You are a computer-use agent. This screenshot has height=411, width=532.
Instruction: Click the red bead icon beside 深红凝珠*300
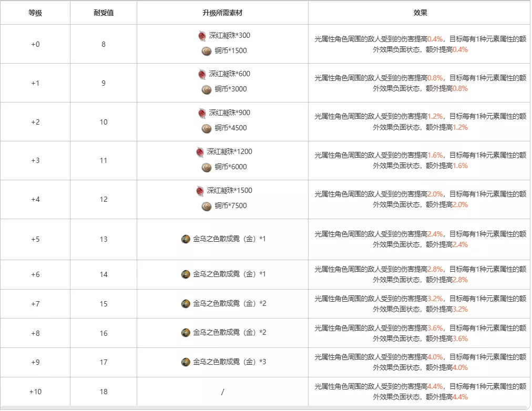tap(202, 36)
